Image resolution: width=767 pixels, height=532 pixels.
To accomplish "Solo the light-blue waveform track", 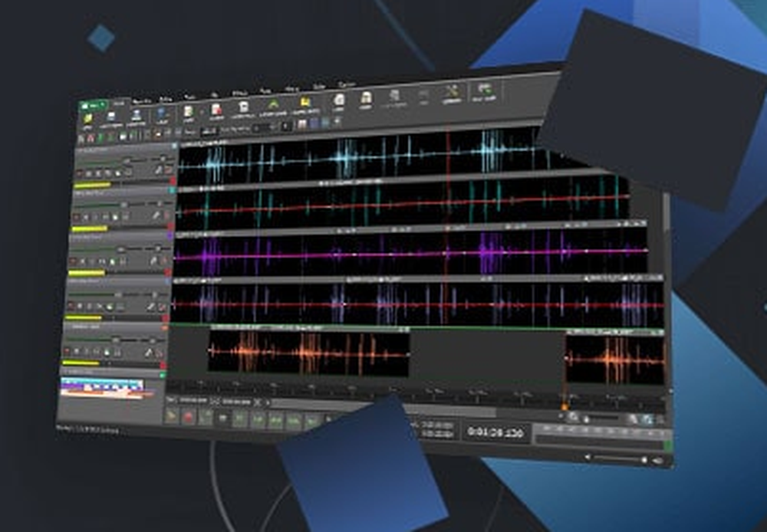I will pos(98,173).
